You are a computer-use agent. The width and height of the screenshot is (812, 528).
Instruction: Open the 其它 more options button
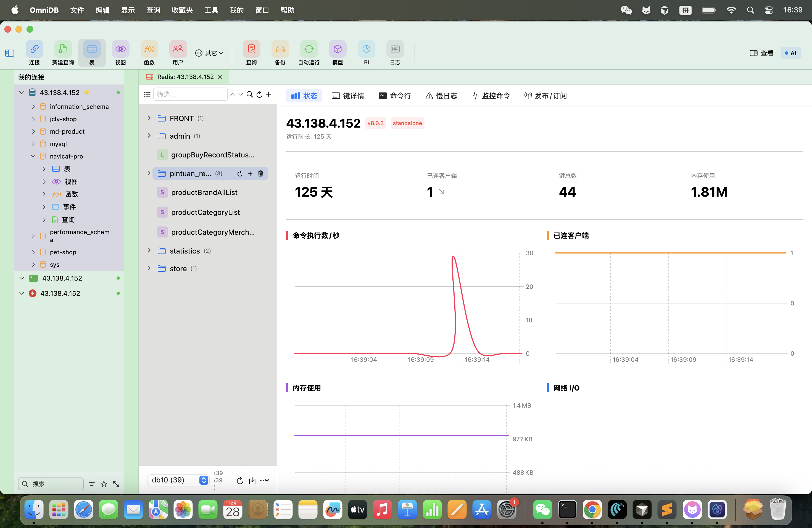point(209,53)
